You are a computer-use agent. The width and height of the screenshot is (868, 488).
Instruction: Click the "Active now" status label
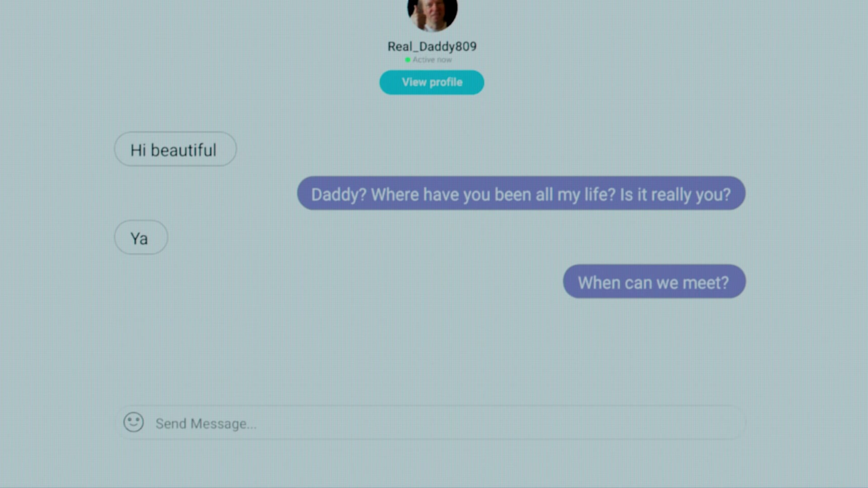[x=432, y=60]
